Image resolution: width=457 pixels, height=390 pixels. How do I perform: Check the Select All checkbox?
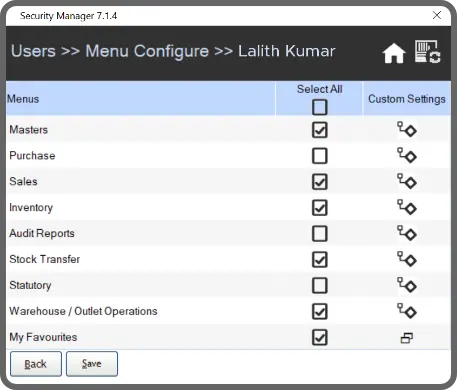[x=320, y=107]
